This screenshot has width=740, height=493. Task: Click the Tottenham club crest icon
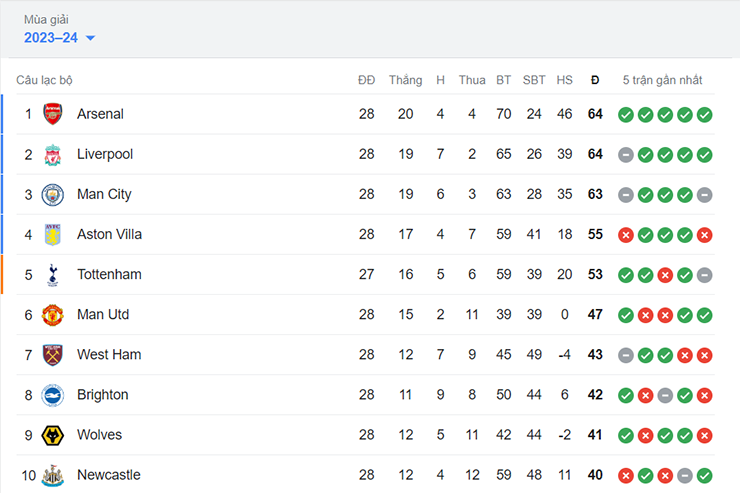click(53, 274)
